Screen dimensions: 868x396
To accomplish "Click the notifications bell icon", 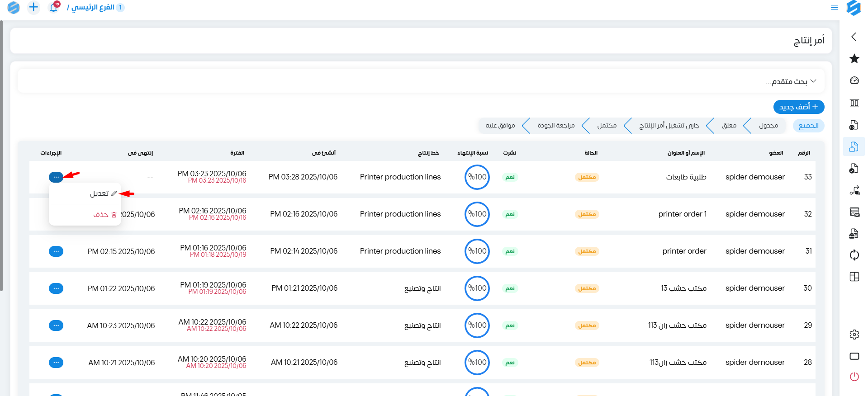I will point(53,8).
